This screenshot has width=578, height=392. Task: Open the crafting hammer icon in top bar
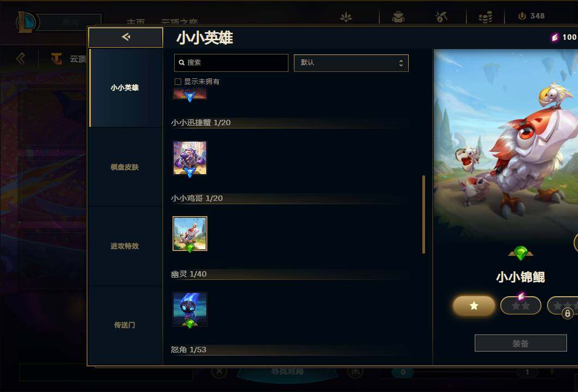(441, 16)
